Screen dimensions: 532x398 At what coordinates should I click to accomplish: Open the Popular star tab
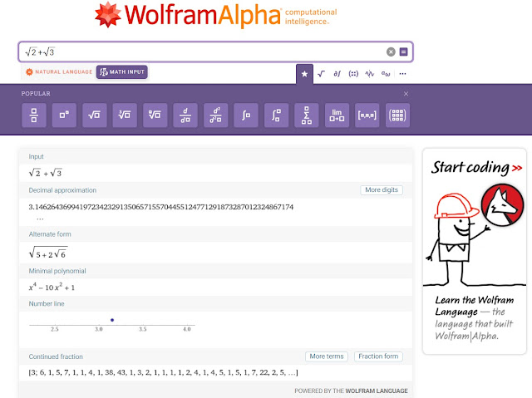(304, 74)
